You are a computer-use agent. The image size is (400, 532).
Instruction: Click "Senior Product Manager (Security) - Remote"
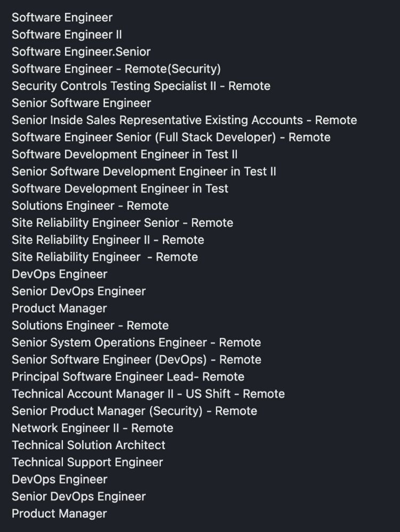pyautogui.click(x=134, y=411)
